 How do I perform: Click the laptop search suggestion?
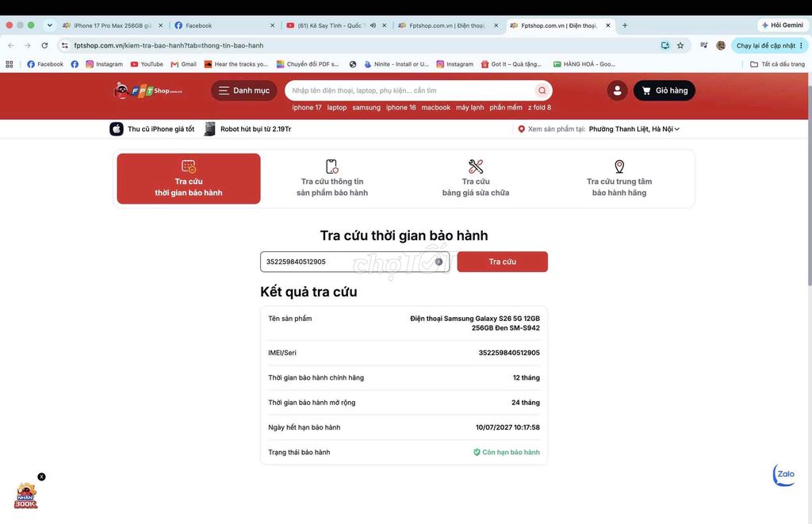336,108
